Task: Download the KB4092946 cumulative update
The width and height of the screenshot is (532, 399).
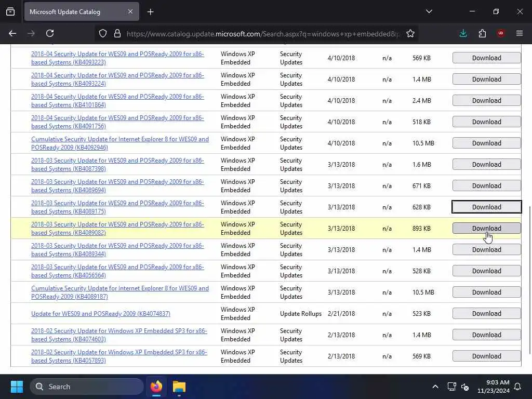Action: (x=486, y=143)
